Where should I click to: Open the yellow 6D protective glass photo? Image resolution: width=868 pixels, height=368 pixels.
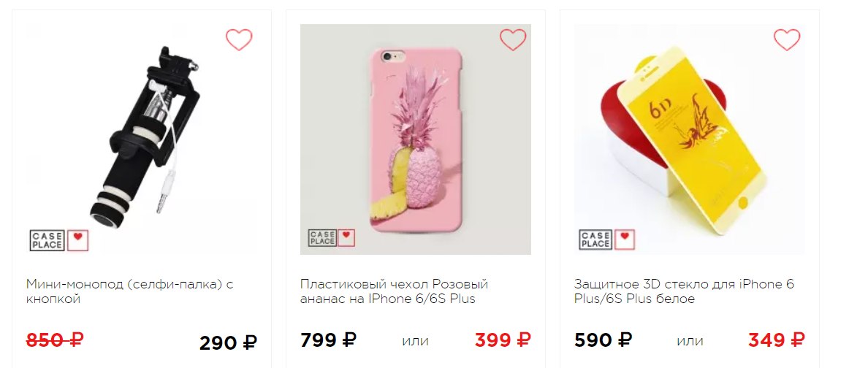click(x=690, y=139)
